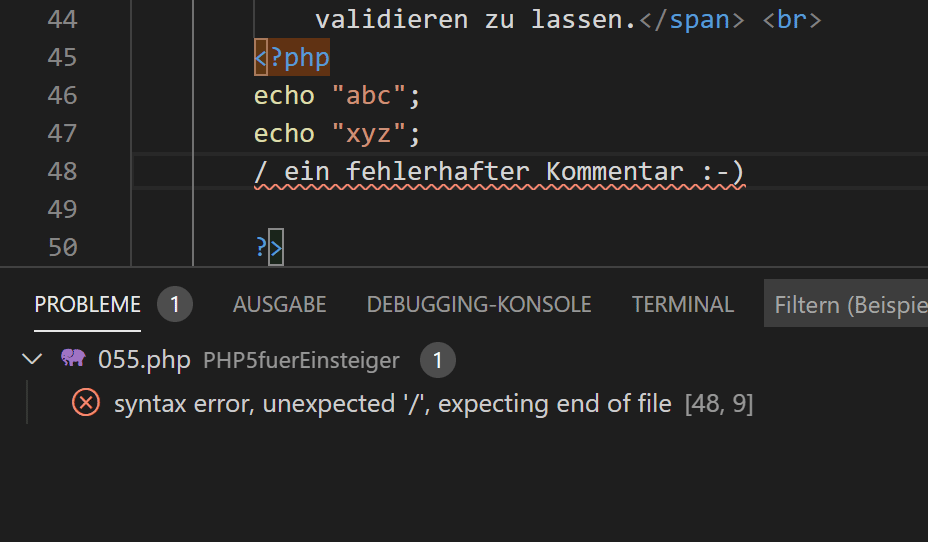Viewport: 928px width, 542px height.
Task: Click line number 48 in the gutter
Action: [62, 171]
